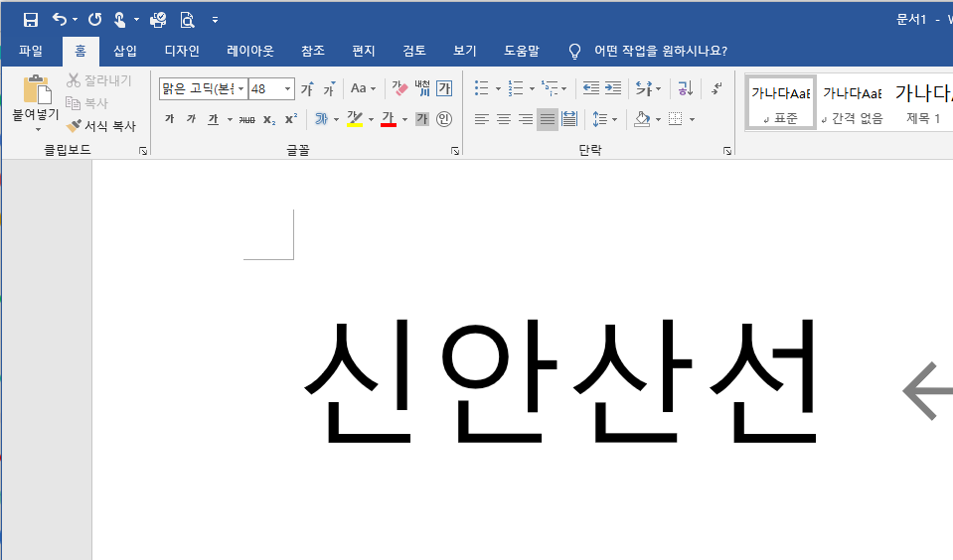Open the font name dropdown
Image resolution: width=953 pixels, height=560 pixels.
coord(240,88)
